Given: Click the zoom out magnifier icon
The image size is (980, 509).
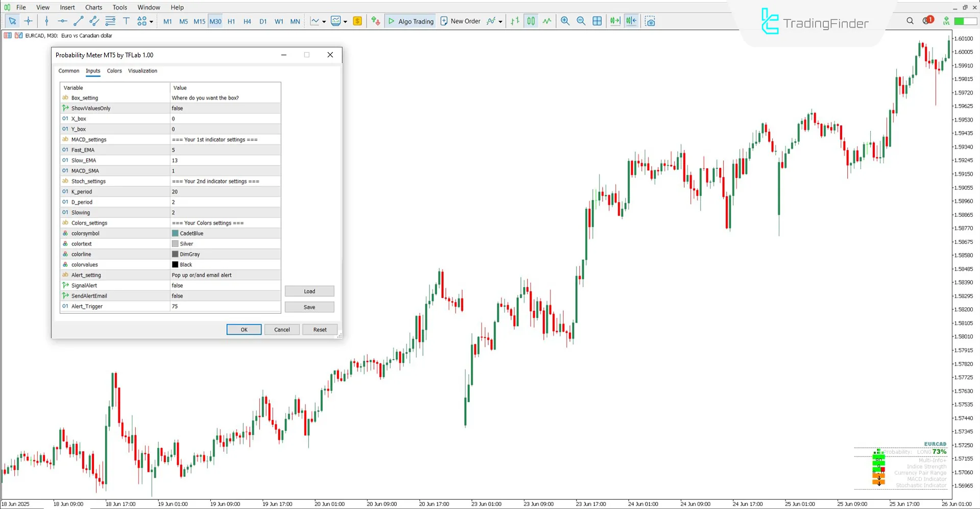Looking at the screenshot, I should (x=581, y=21).
